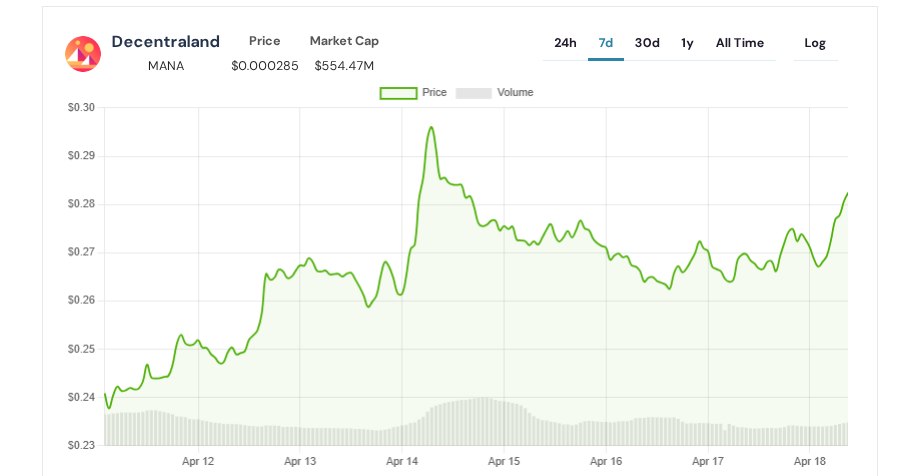Click the $0.000285 price value

(264, 66)
